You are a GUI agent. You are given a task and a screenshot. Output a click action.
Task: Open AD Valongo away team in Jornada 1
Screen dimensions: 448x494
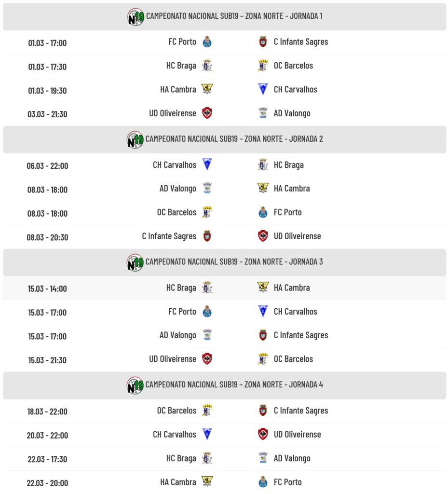292,113
